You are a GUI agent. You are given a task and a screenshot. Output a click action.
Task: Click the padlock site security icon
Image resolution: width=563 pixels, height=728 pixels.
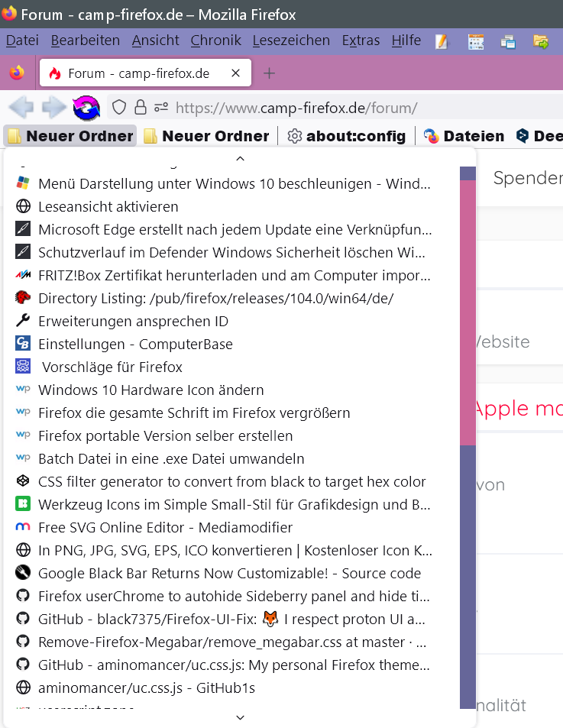tap(140, 108)
